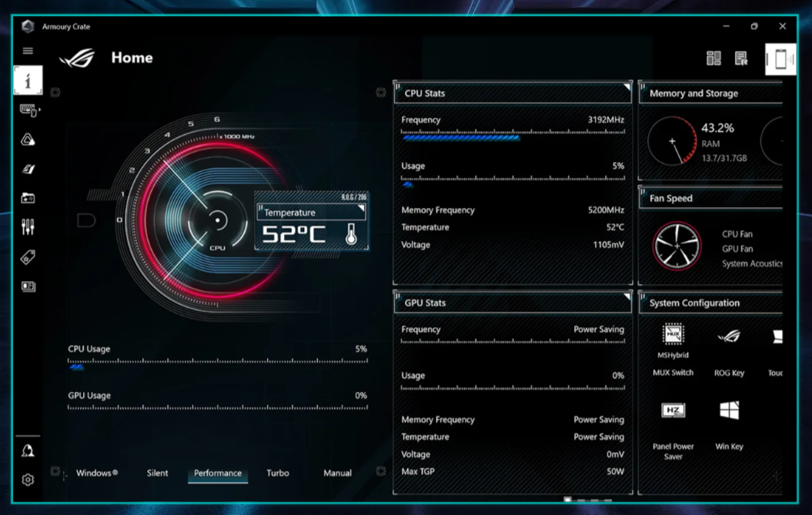Click the Frequency bar in GPU Stats
Viewport: 812px width, 515px height.
point(513,341)
